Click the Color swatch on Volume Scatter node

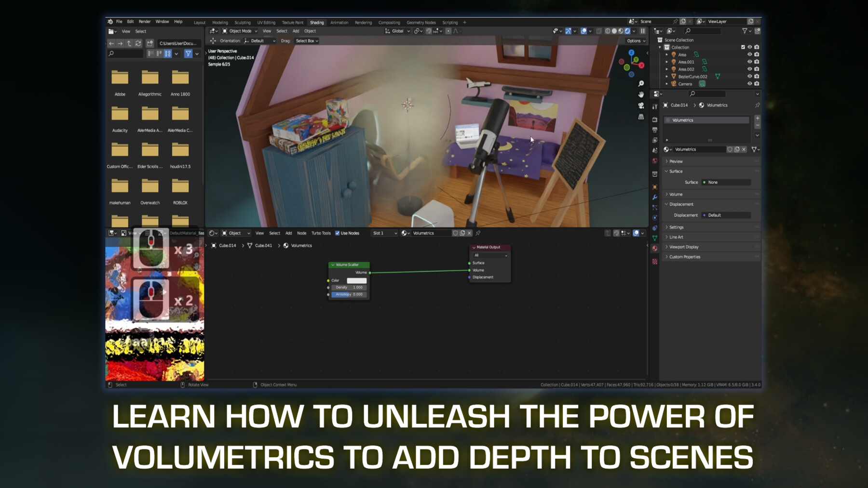(357, 280)
